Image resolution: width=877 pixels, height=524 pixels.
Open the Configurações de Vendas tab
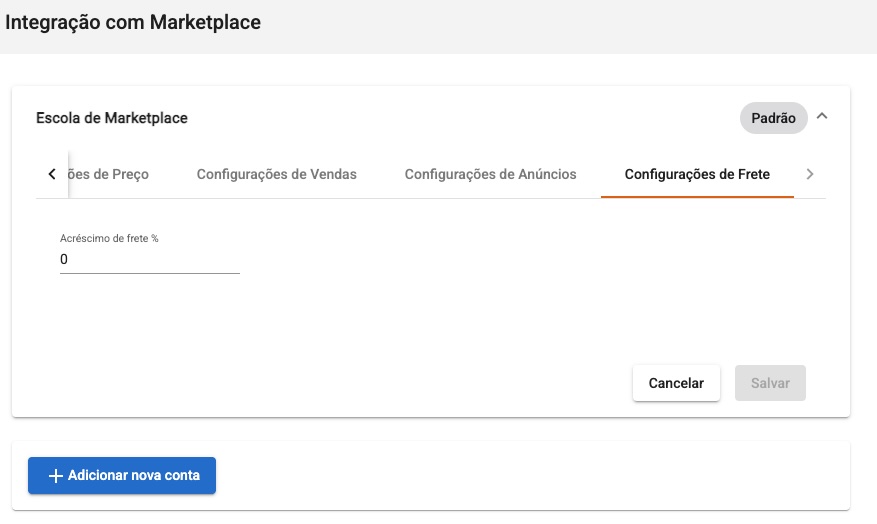pyautogui.click(x=276, y=174)
